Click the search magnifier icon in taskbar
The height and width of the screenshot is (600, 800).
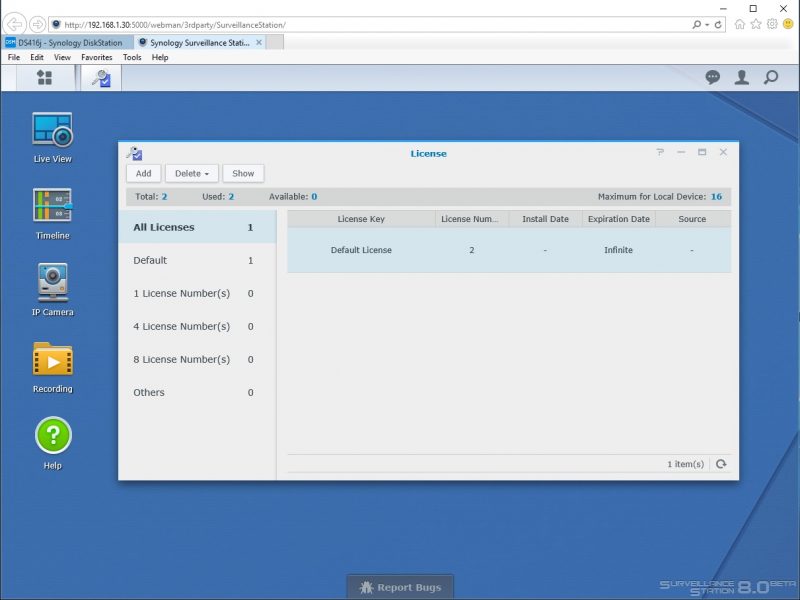coord(771,78)
